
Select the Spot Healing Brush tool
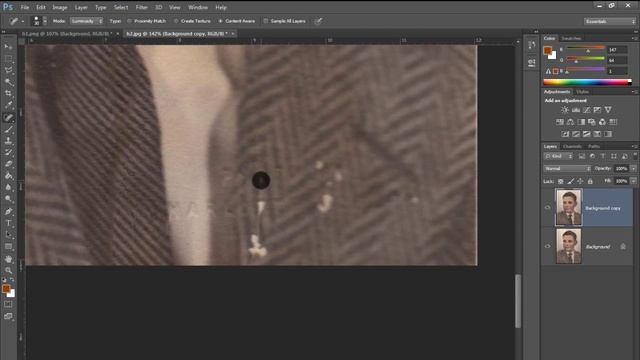tap(8, 118)
